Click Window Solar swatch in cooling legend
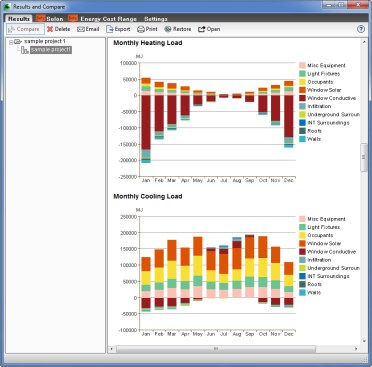Image resolution: width=372 pixels, height=367 pixels. click(302, 244)
